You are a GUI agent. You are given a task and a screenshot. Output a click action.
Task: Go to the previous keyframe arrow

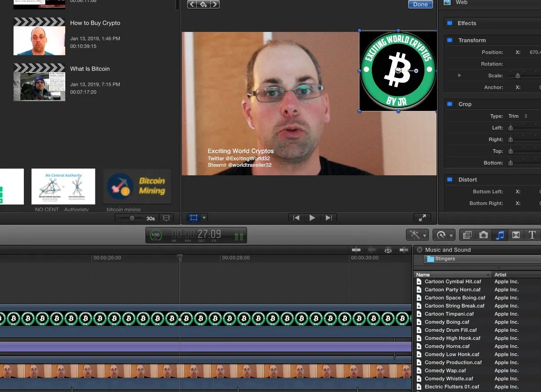tap(192, 4)
